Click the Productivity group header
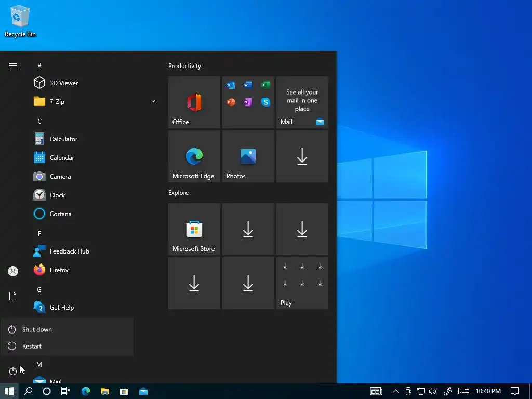The width and height of the screenshot is (532, 399). (x=184, y=66)
